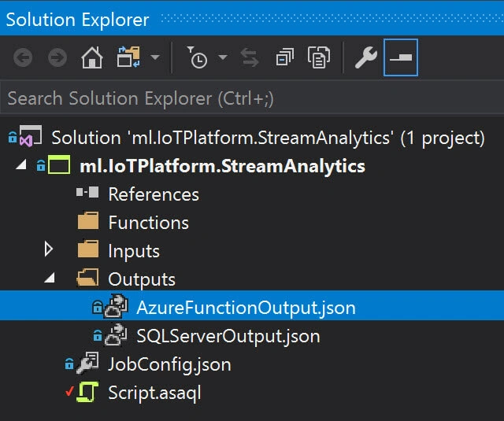The image size is (504, 421).
Task: Open Properties with the wrench icon
Action: point(365,57)
